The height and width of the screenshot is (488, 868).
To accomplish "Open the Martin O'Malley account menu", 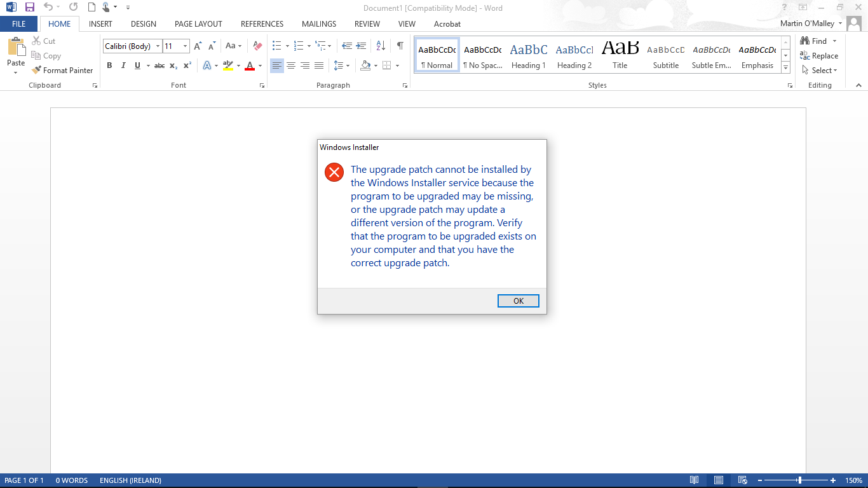I will [811, 24].
